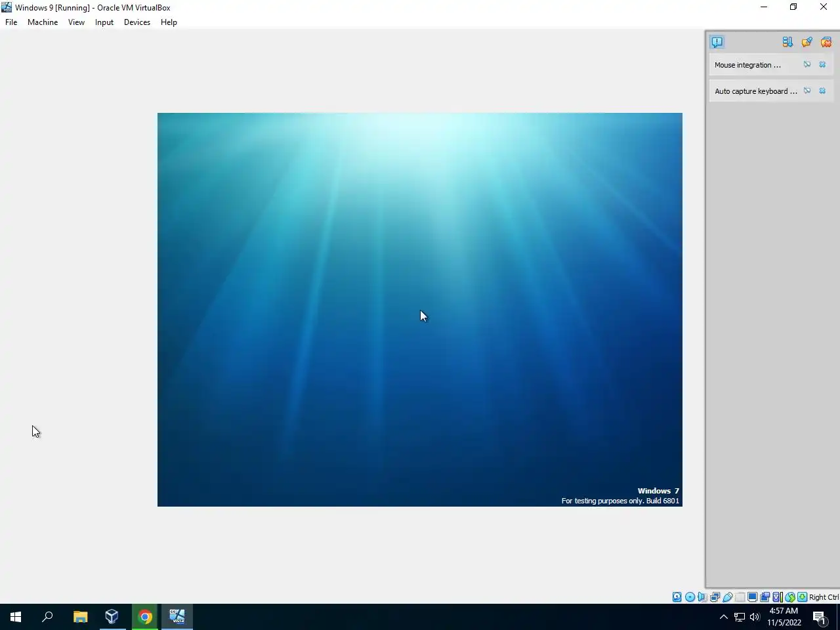Click the CPU virtualization status icon
840x630 pixels.
tap(778, 597)
